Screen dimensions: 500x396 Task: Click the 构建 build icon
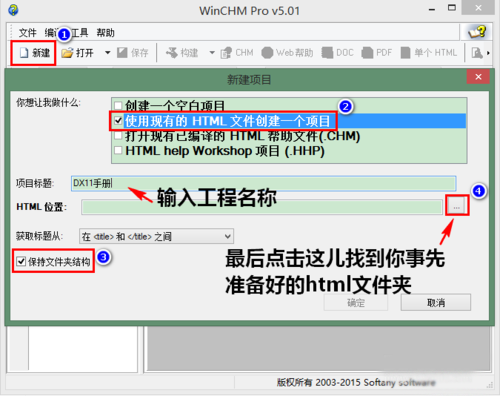click(172, 53)
